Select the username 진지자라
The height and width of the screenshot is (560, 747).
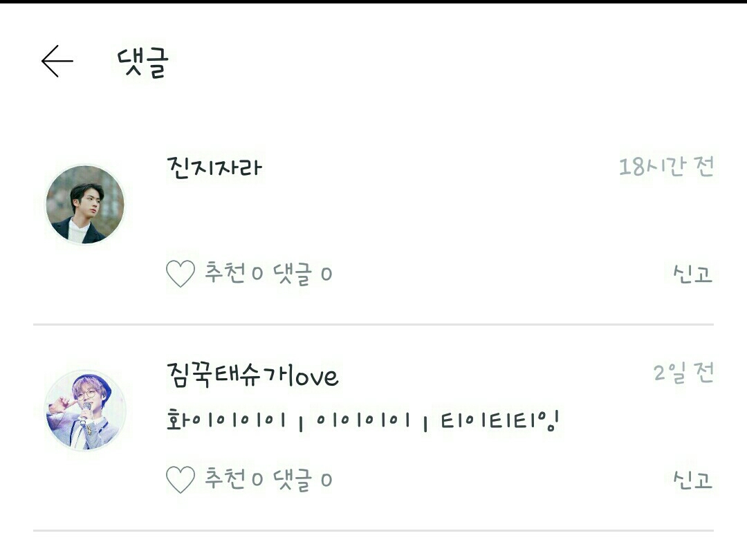(x=214, y=167)
